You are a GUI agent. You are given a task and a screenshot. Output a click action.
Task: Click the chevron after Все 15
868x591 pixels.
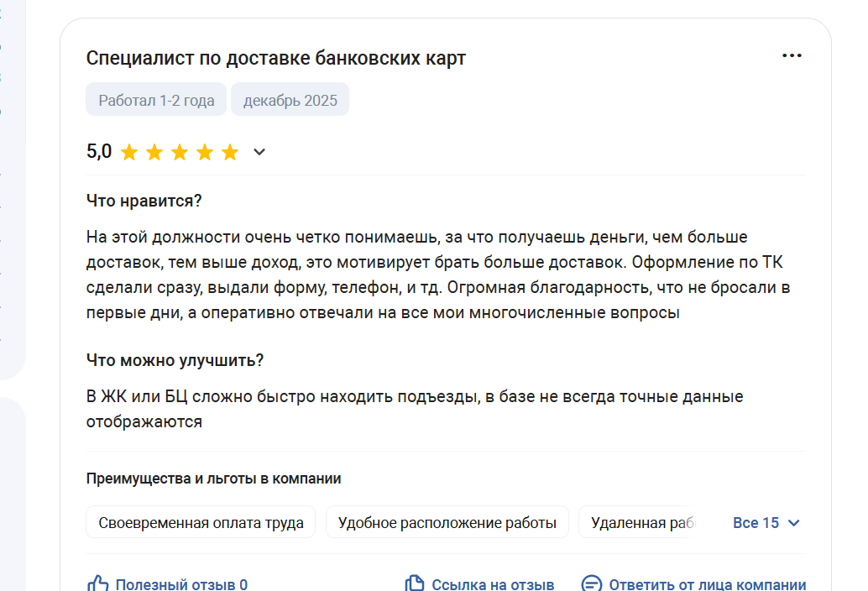(x=794, y=523)
